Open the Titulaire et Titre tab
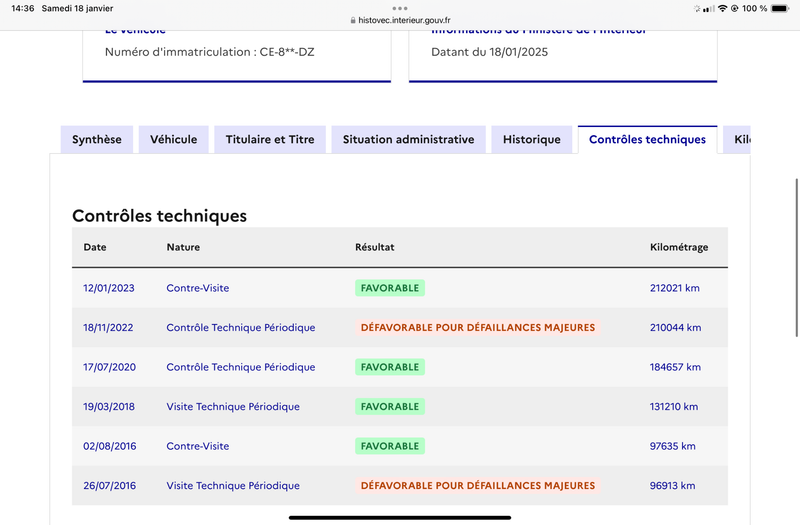 [270, 139]
